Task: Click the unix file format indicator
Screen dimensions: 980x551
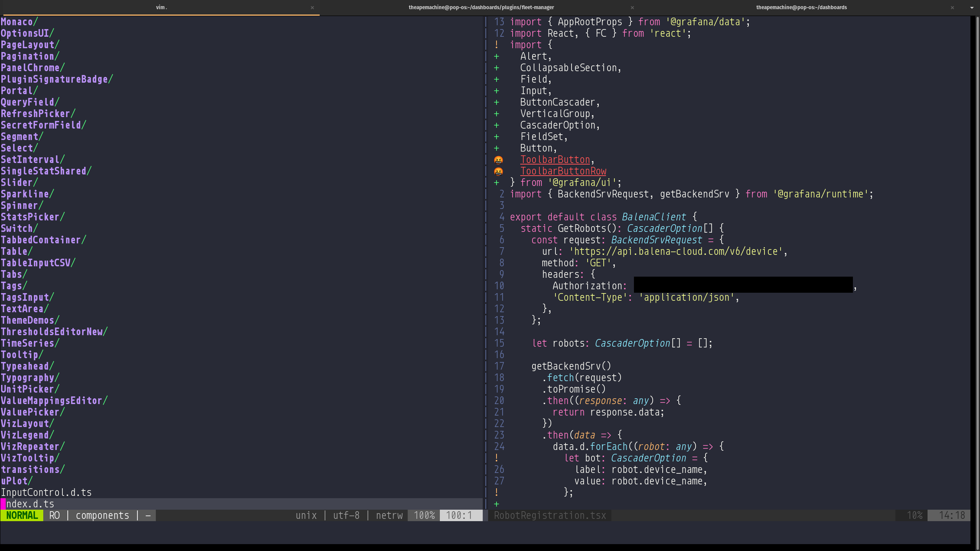Action: click(x=306, y=515)
